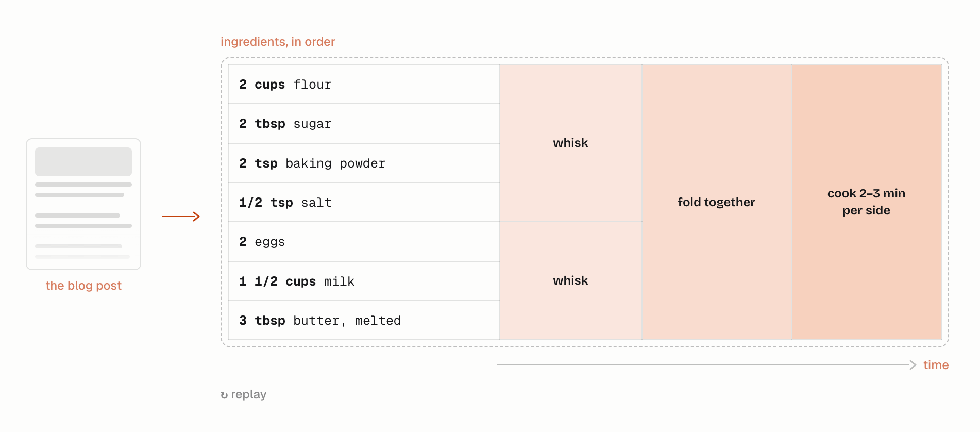This screenshot has width=980, height=432.
Task: Click the time label
Action: 936,365
